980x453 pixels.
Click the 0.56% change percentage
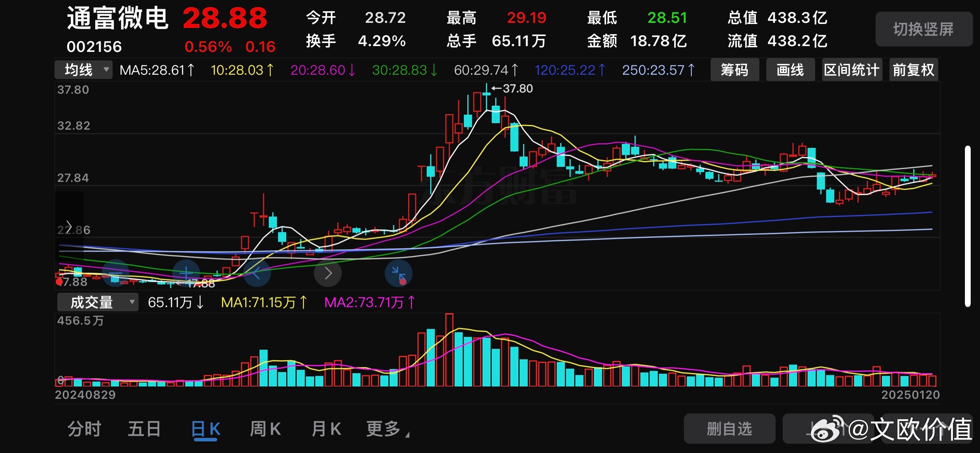pos(208,47)
